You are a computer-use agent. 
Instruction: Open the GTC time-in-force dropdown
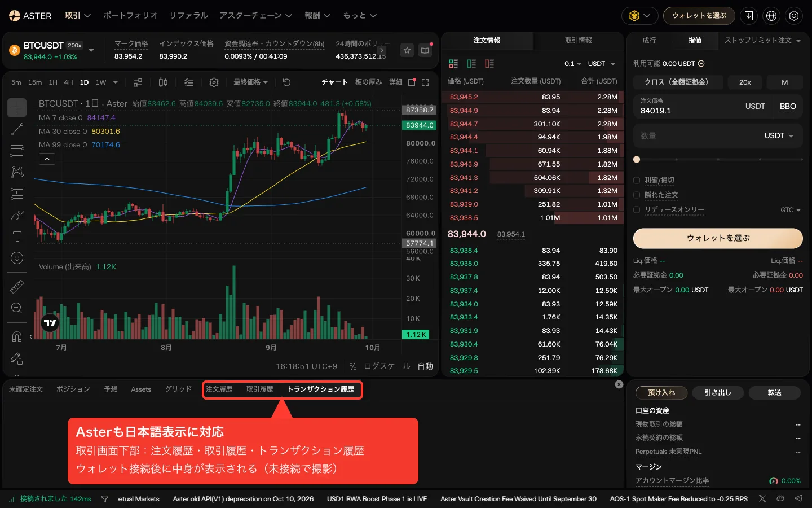791,210
